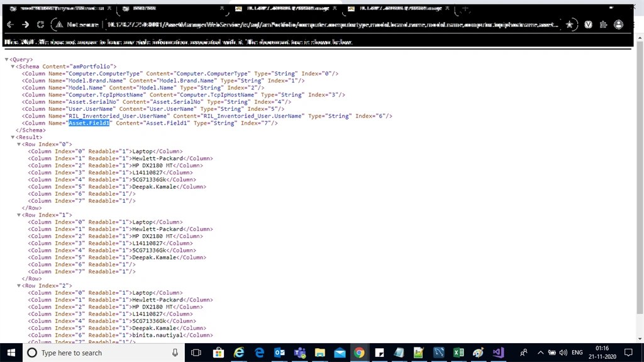Viewport: 644px width, 362px height.
Task: Collapse the Row Index 0 node
Action: coord(19,144)
